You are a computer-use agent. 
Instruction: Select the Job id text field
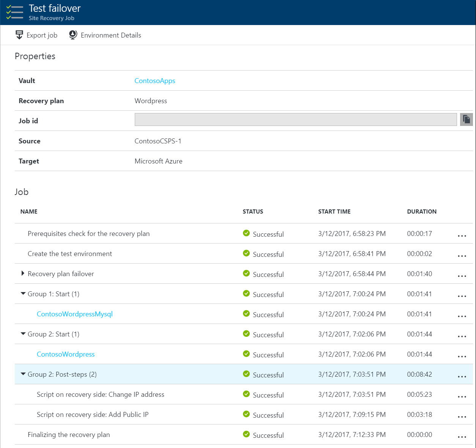(x=296, y=119)
